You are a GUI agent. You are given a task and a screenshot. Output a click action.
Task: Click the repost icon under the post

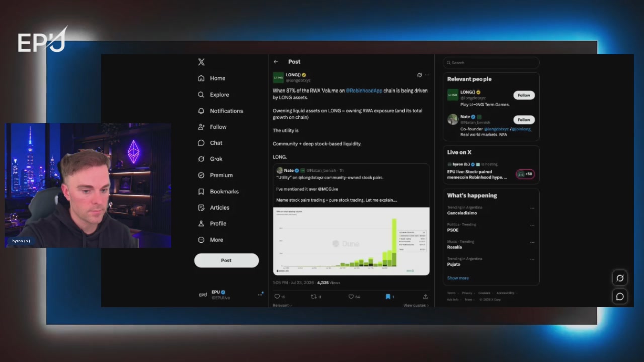point(314,297)
